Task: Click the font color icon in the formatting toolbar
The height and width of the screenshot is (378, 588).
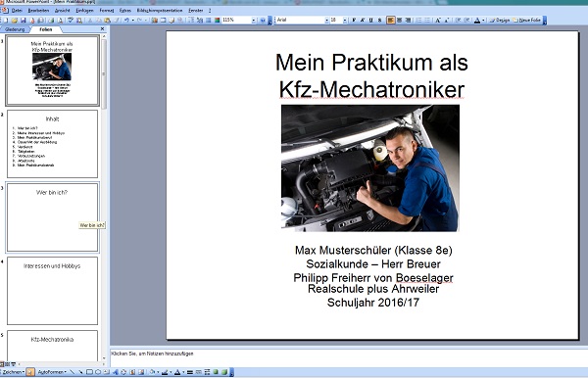Action: (477, 21)
